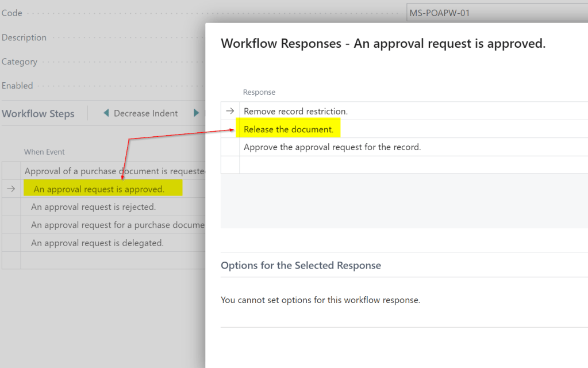Select 'An approval request is rejected.' event
The height and width of the screenshot is (368, 588).
click(93, 207)
